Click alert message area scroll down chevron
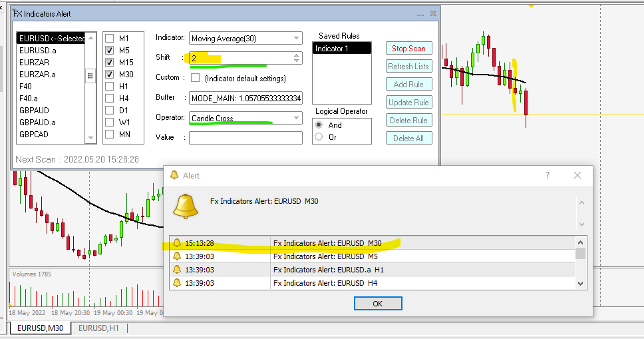Image resolution: width=644 pixels, height=341 pixels. (581, 224)
